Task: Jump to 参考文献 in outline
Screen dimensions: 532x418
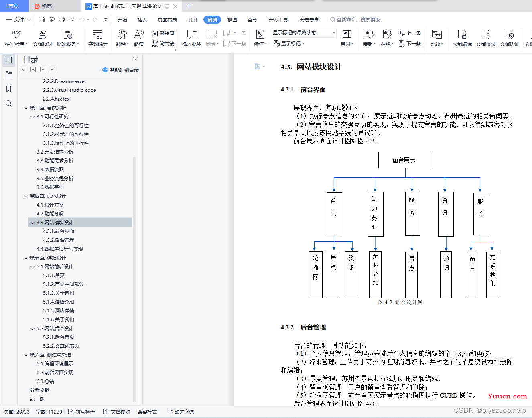Action: pyautogui.click(x=40, y=390)
